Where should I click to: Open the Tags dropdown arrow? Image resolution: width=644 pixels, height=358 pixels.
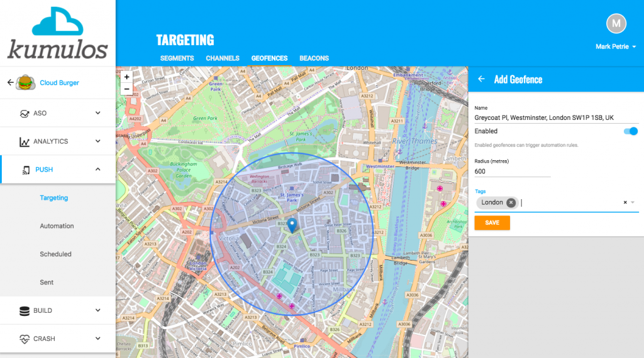pos(633,203)
